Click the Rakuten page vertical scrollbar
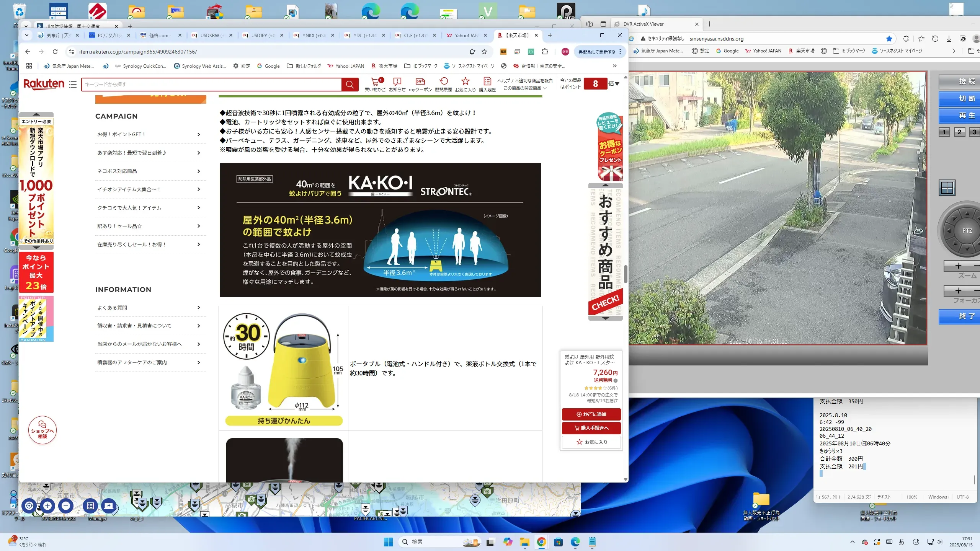Viewport: 980px width, 551px height. (626, 274)
